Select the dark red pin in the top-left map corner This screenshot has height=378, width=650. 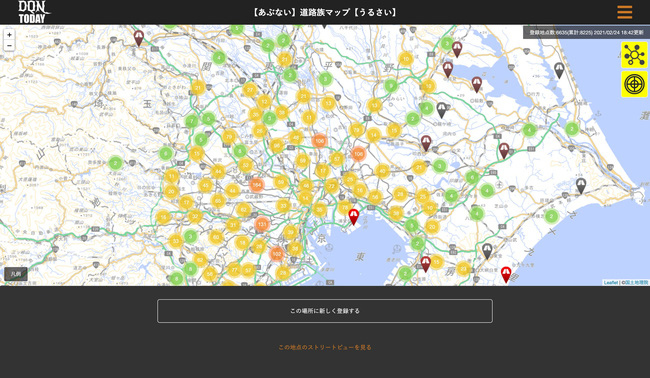tap(138, 38)
